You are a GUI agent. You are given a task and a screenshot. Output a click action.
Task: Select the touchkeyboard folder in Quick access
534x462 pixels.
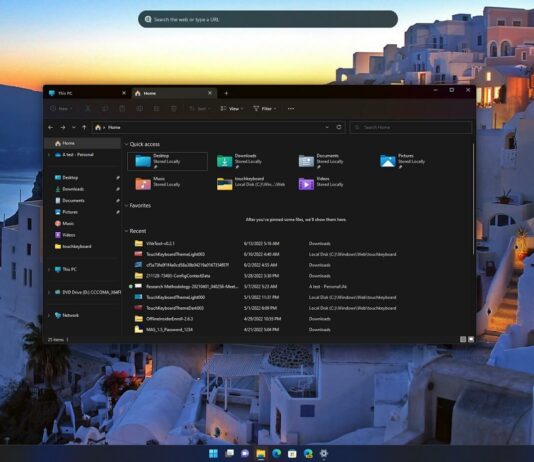252,184
